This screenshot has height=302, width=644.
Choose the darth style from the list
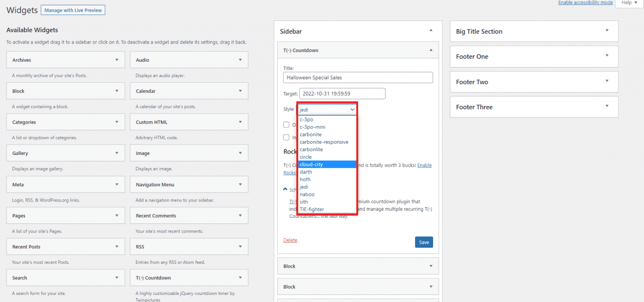pos(306,172)
